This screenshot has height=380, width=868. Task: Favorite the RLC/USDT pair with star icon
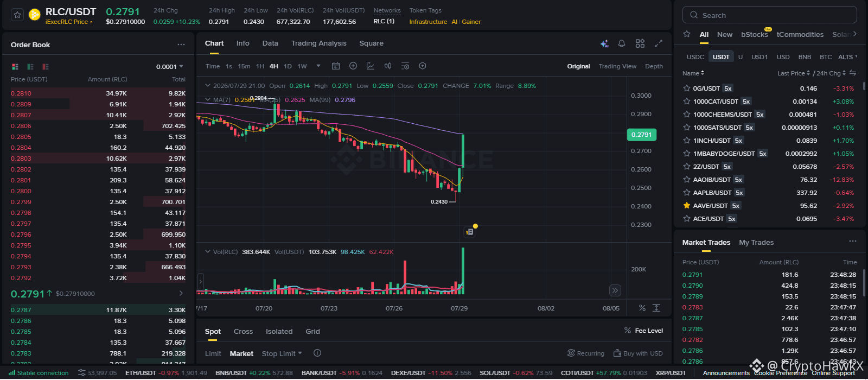(x=17, y=15)
